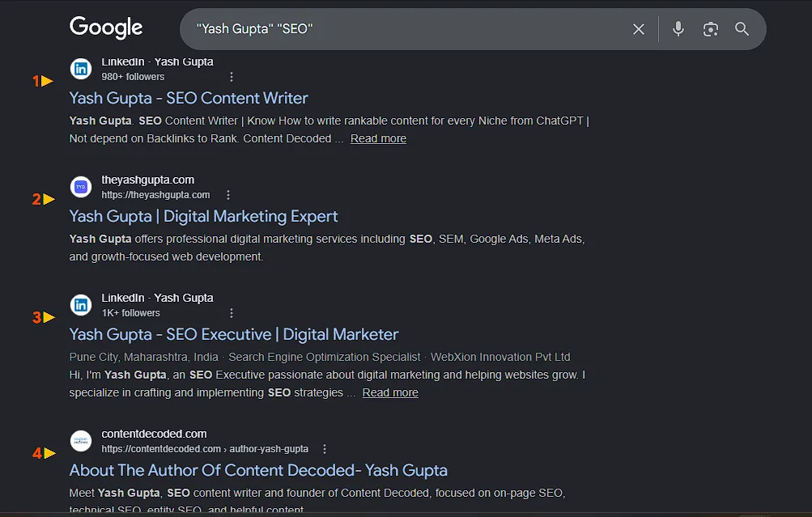Viewport: 812px width, 517px height.
Task: Click the 980+ followers text
Action: (133, 77)
